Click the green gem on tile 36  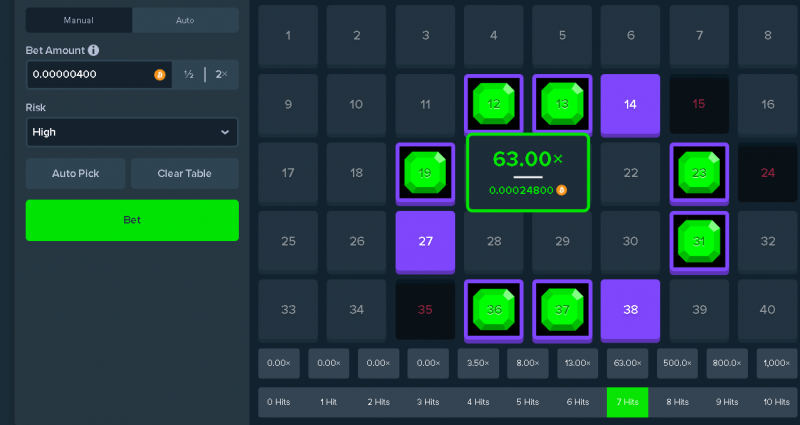493,309
